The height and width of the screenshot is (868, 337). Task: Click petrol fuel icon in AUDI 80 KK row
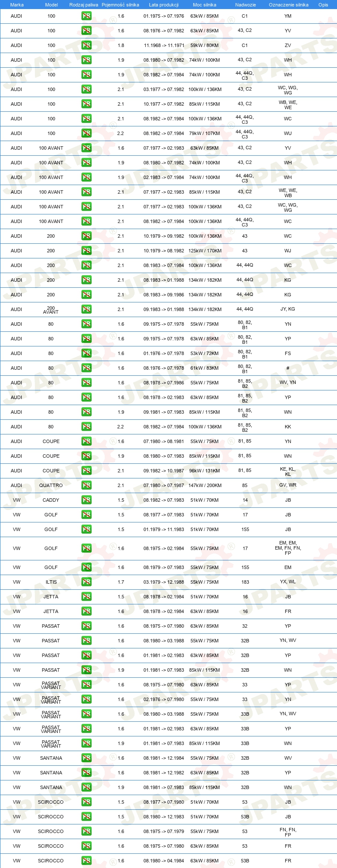86,427
